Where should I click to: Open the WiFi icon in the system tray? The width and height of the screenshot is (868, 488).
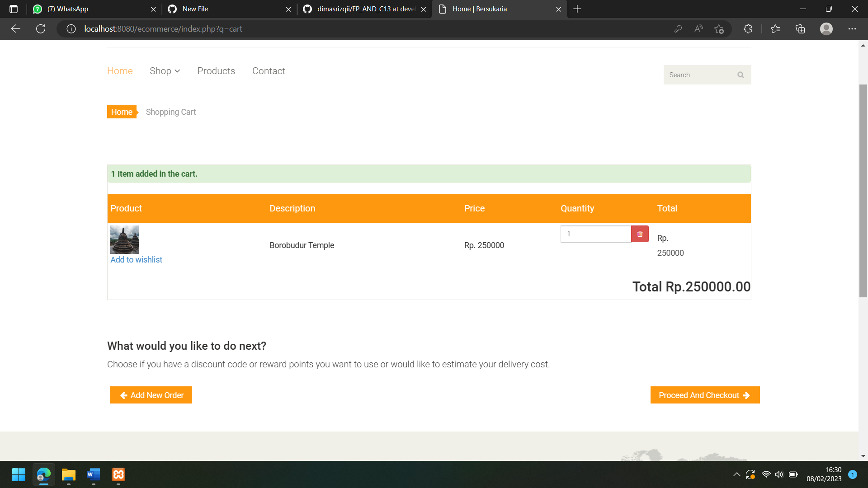(x=765, y=474)
